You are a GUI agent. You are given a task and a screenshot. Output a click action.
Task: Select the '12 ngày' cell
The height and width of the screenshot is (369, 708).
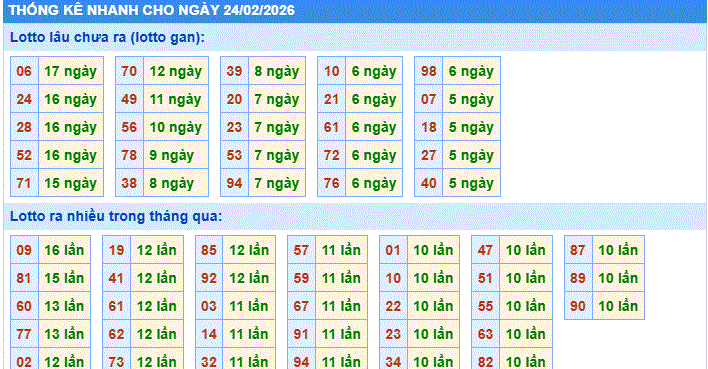(176, 71)
